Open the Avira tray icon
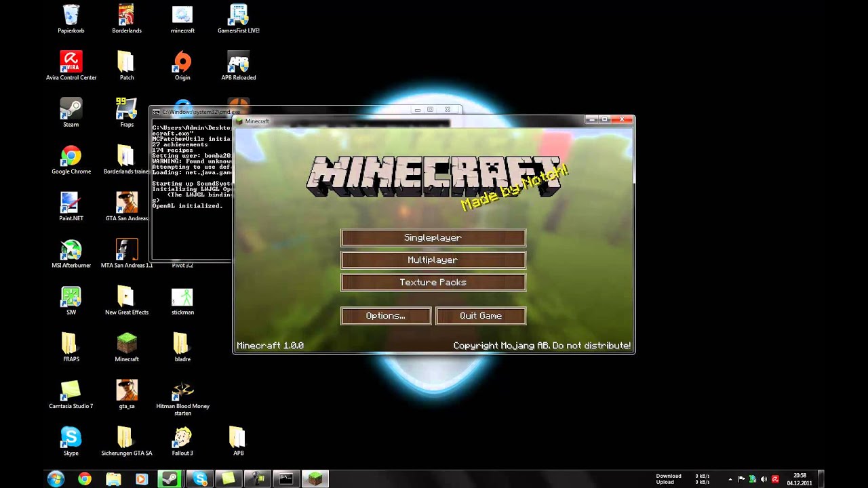The width and height of the screenshot is (868, 488). pyautogui.click(x=775, y=479)
